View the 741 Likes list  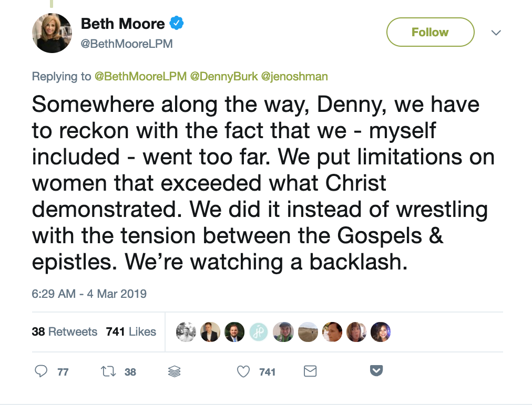click(x=131, y=331)
